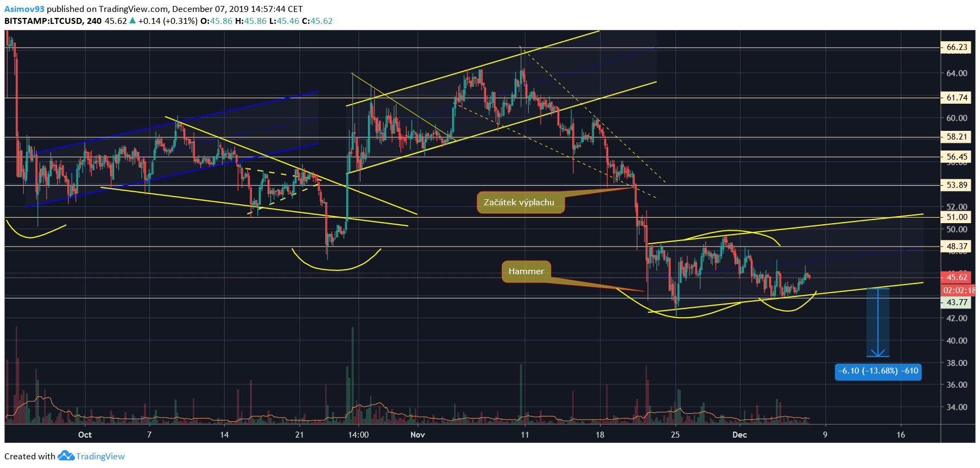Click the 240 timeframe value in header

[x=94, y=21]
